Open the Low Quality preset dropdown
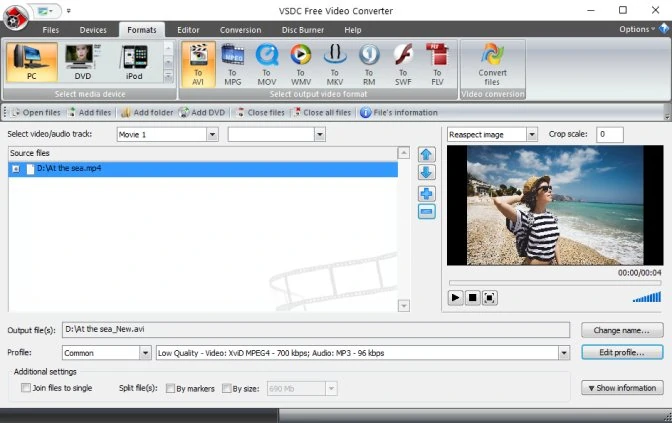The image size is (672, 423). (x=564, y=353)
